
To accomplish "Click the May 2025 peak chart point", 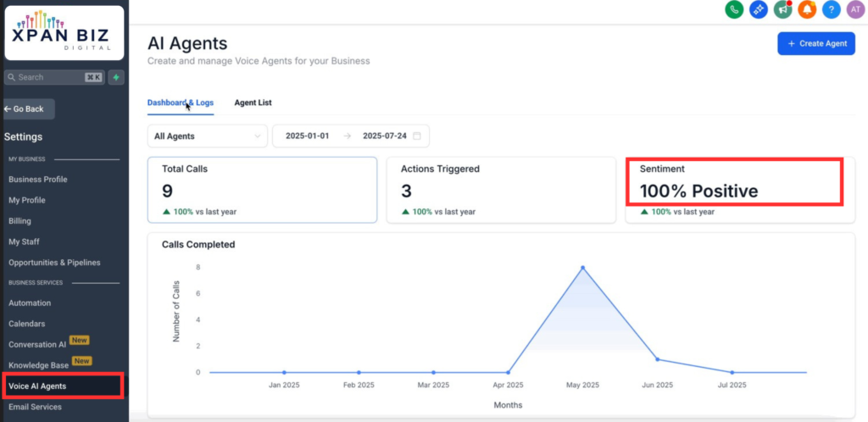I will [x=582, y=268].
